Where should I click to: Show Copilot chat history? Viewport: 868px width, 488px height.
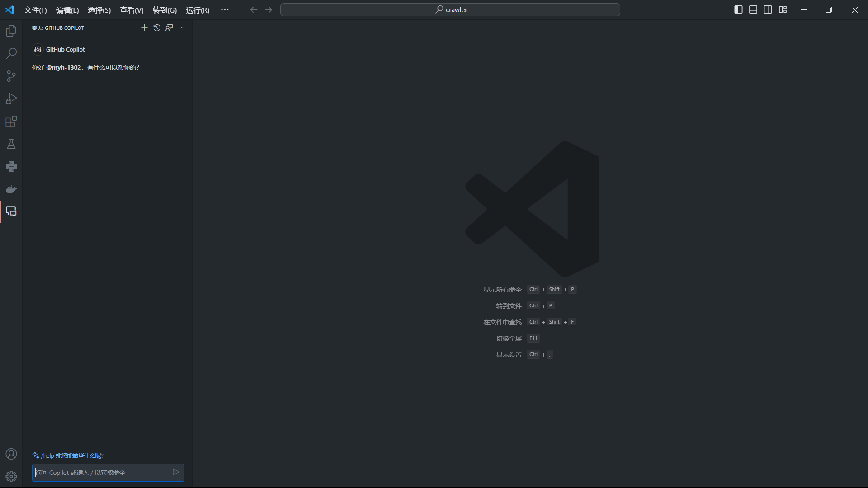(157, 28)
